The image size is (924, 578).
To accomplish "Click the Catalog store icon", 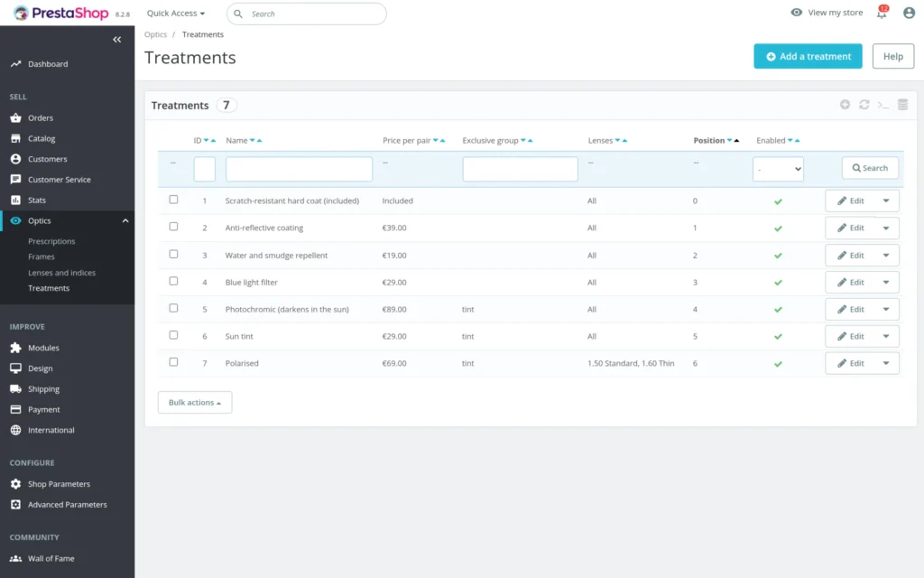I will pos(16,138).
